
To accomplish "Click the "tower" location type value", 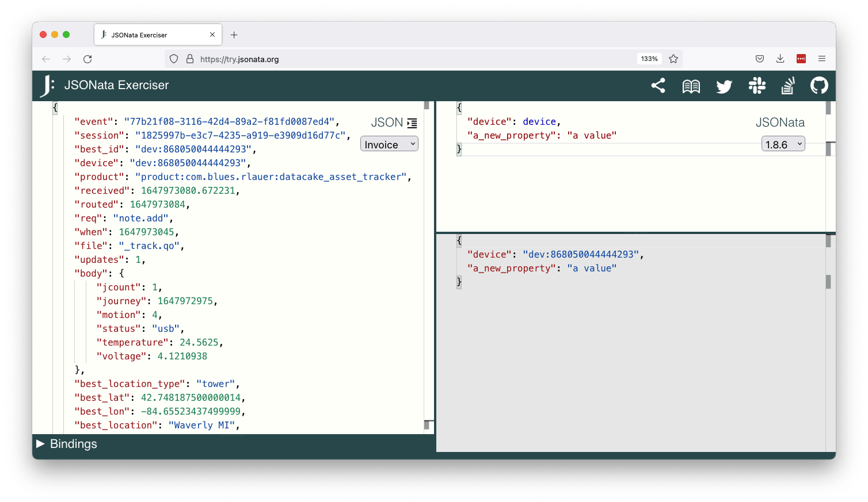I will click(x=216, y=384).
